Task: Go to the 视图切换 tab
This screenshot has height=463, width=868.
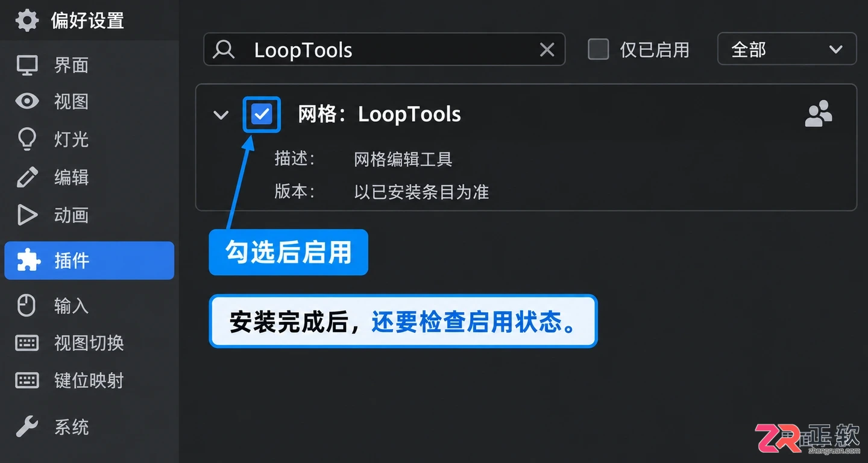Action: tap(89, 343)
